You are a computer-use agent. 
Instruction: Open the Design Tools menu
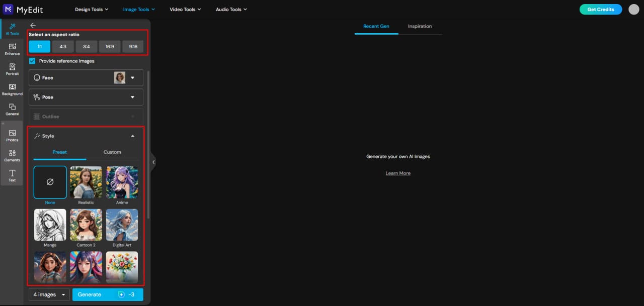[x=92, y=10]
